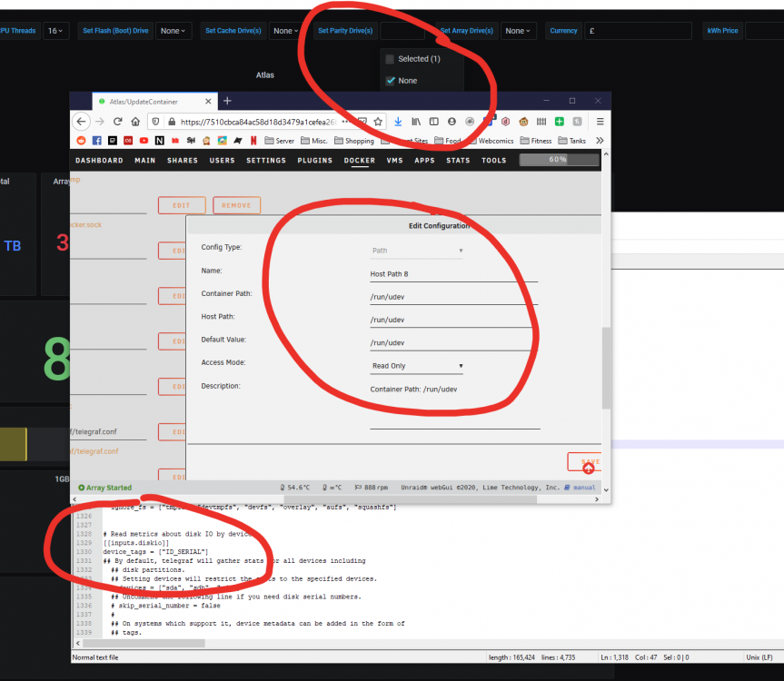Viewport: 784px width, 681px height.
Task: Open the Shopping bookmarks folder
Action: pyautogui.click(x=354, y=141)
